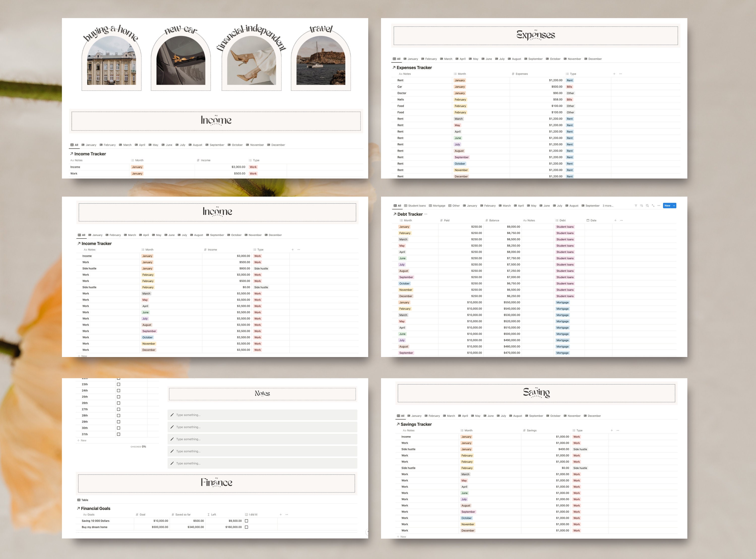This screenshot has height=559, width=756.
Task: Switch to Student loans tab in Debt Tracker
Action: [415, 206]
